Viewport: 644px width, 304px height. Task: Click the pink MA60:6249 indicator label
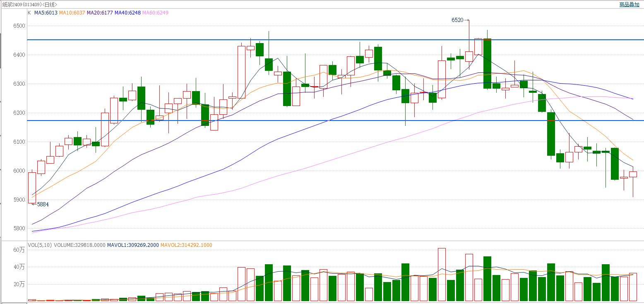pyautogui.click(x=155, y=13)
